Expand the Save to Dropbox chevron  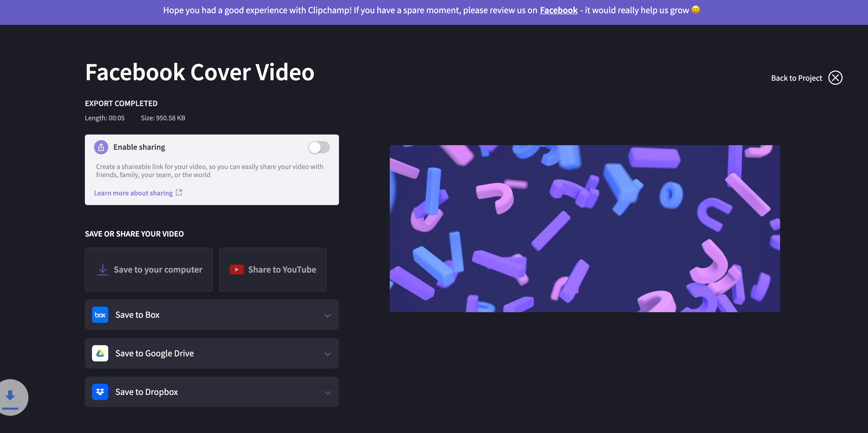pyautogui.click(x=328, y=393)
